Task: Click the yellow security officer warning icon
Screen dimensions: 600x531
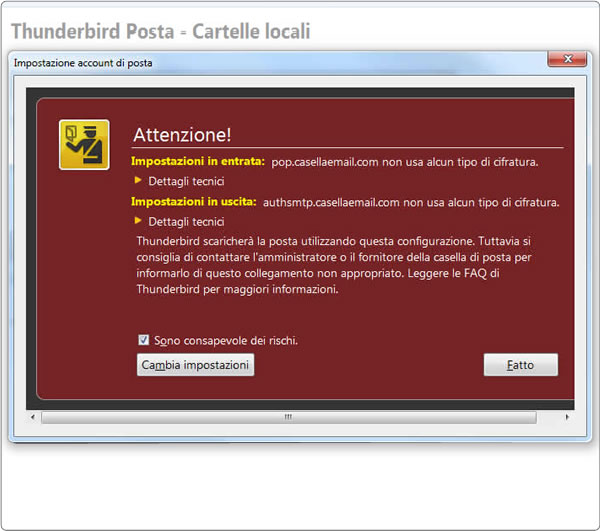Action: 84,145
